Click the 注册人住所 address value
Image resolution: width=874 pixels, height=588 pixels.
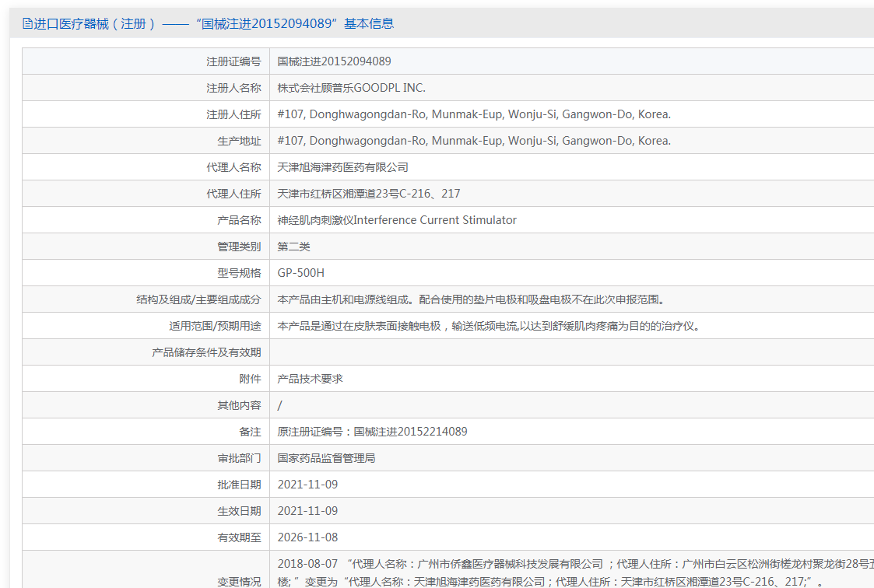(473, 114)
